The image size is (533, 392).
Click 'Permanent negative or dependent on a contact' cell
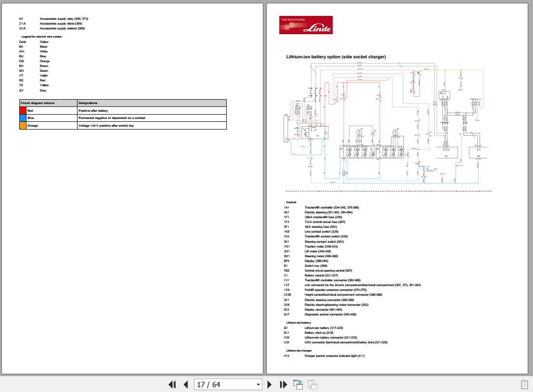[152, 118]
